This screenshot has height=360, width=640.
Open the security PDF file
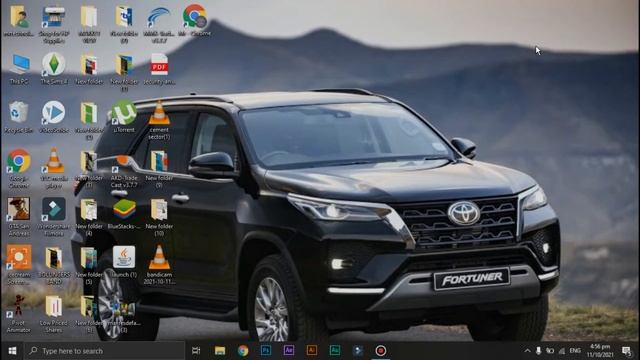159,69
